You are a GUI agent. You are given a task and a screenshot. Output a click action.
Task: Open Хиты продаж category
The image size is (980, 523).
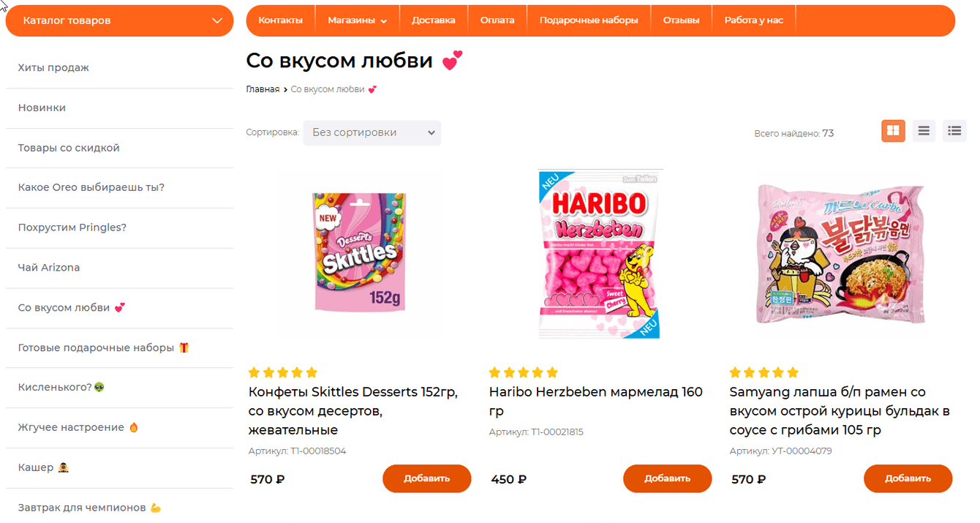click(53, 68)
